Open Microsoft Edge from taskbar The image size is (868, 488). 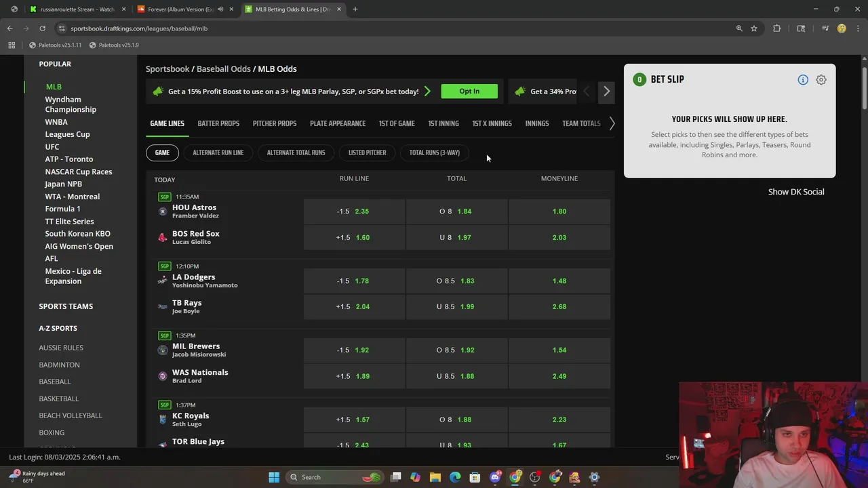455,477
